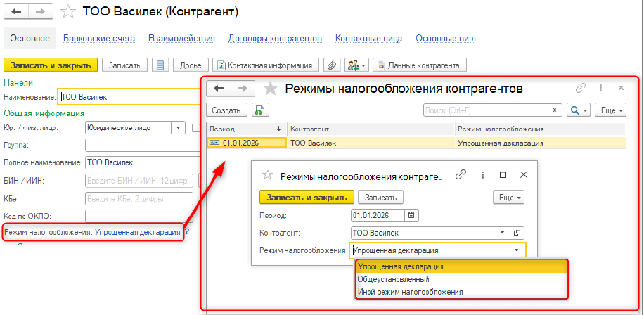Open the report list icon next to Записать
Screen dimensions: 644x315
(160, 65)
